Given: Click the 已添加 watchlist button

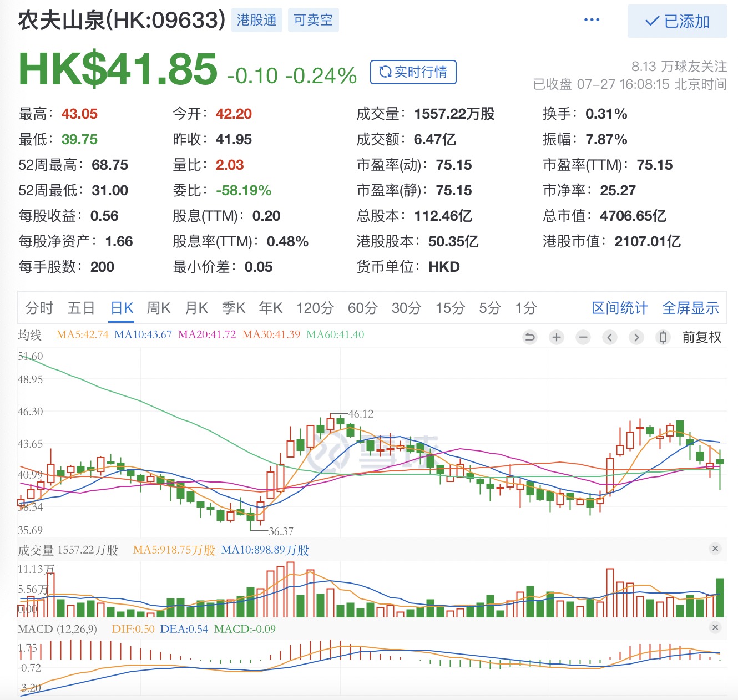Looking at the screenshot, I should click(x=677, y=21).
